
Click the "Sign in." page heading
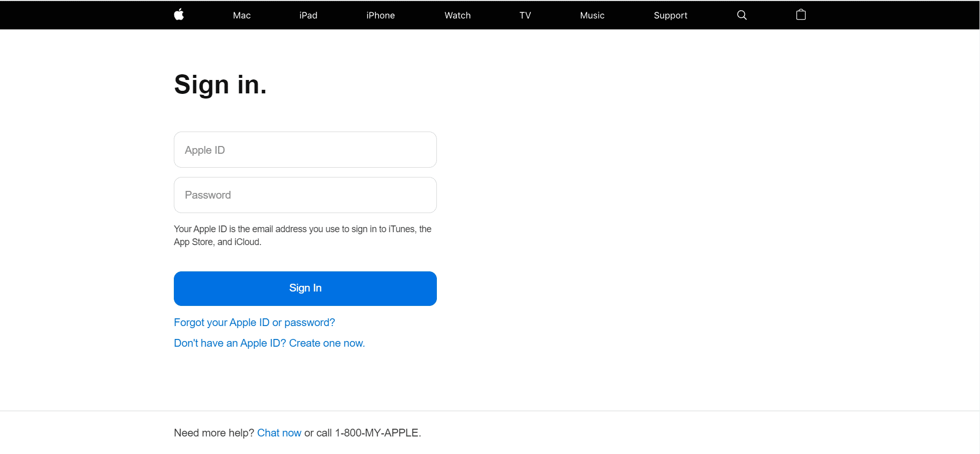click(x=220, y=85)
